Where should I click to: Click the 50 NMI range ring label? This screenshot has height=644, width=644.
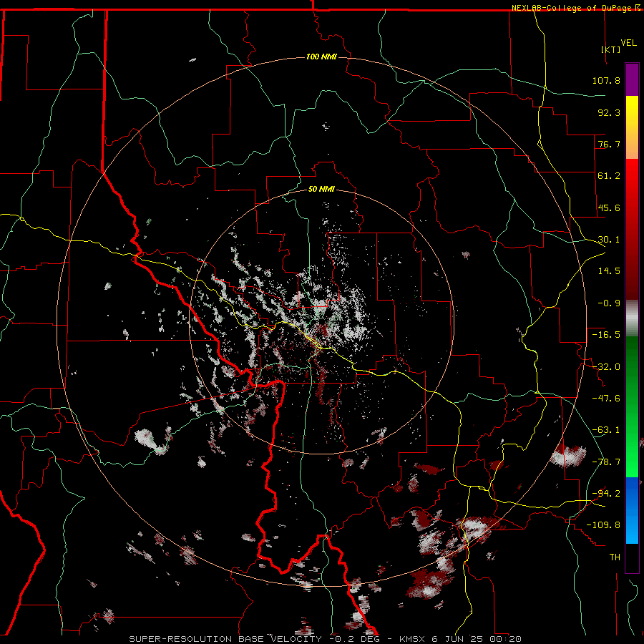[x=321, y=190]
